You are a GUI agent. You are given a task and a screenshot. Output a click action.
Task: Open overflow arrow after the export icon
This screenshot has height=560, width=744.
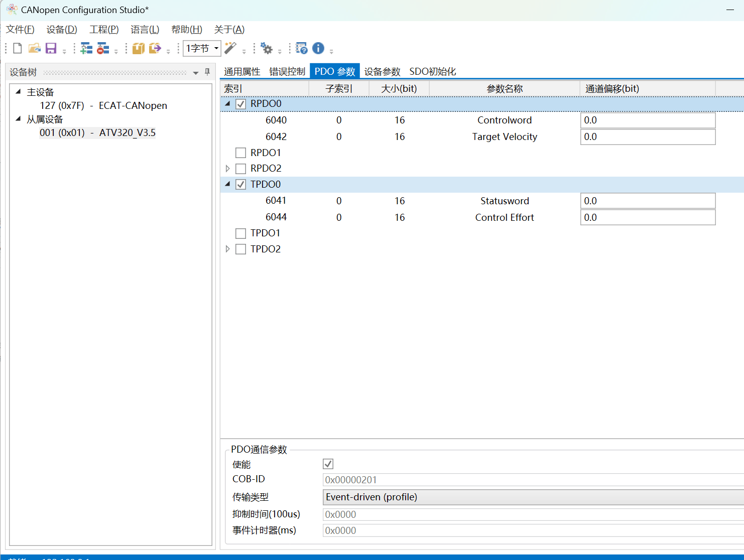coord(168,51)
